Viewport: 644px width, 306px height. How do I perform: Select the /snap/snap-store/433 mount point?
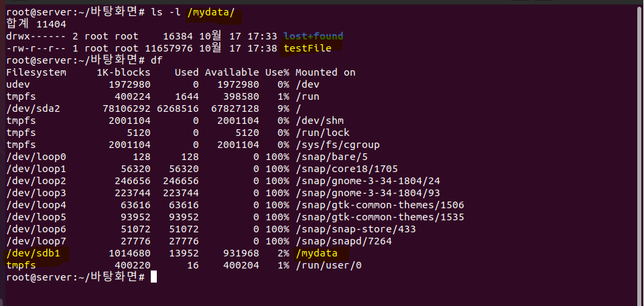[x=356, y=229]
